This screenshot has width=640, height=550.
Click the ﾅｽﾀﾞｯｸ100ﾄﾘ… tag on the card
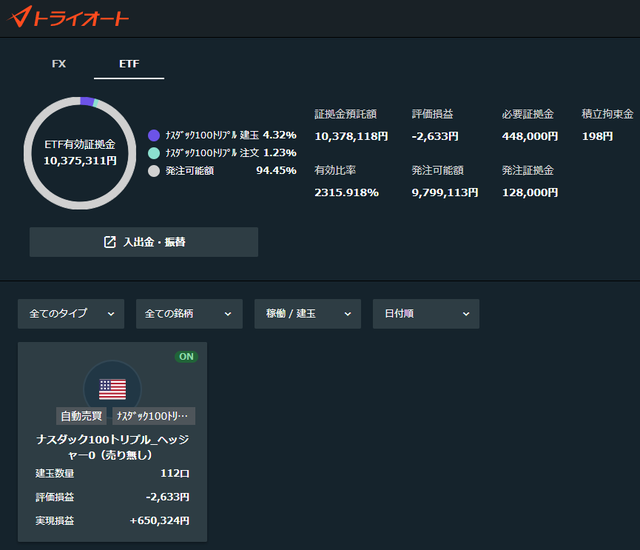point(153,416)
